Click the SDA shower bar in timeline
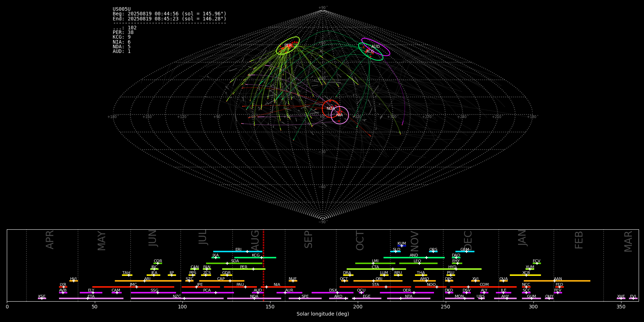Screen dimensions: 644x322 pyautogui.click(x=234, y=263)
